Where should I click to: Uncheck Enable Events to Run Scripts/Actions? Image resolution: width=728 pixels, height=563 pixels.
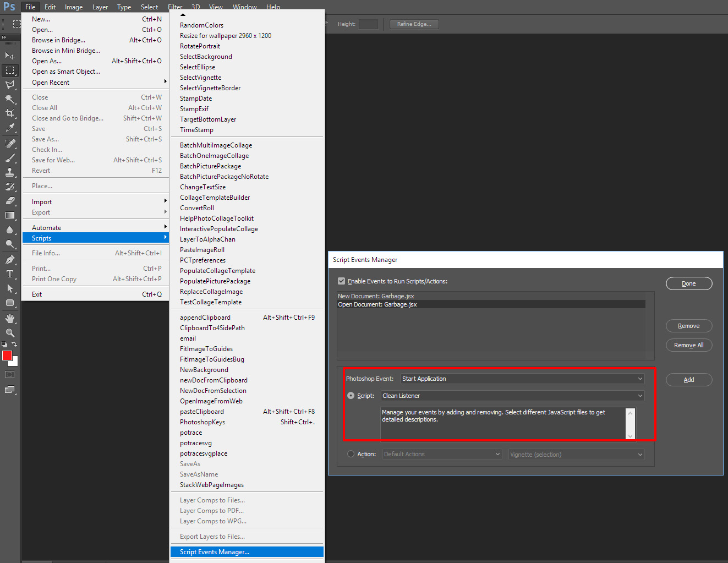click(x=343, y=281)
